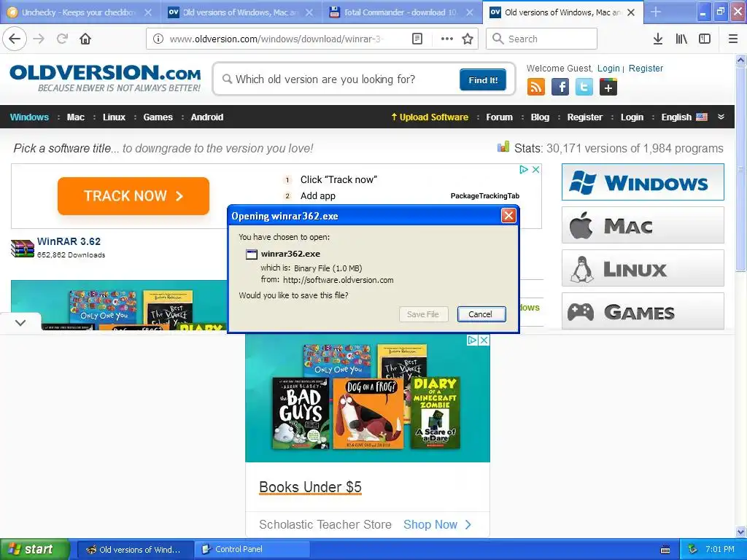Open AdChoices icon on the top ad

[x=524, y=169]
